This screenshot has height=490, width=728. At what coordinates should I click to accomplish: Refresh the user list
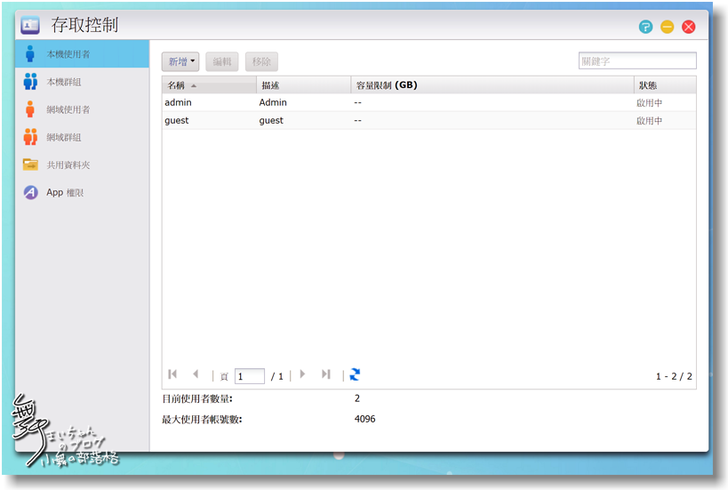(x=355, y=374)
